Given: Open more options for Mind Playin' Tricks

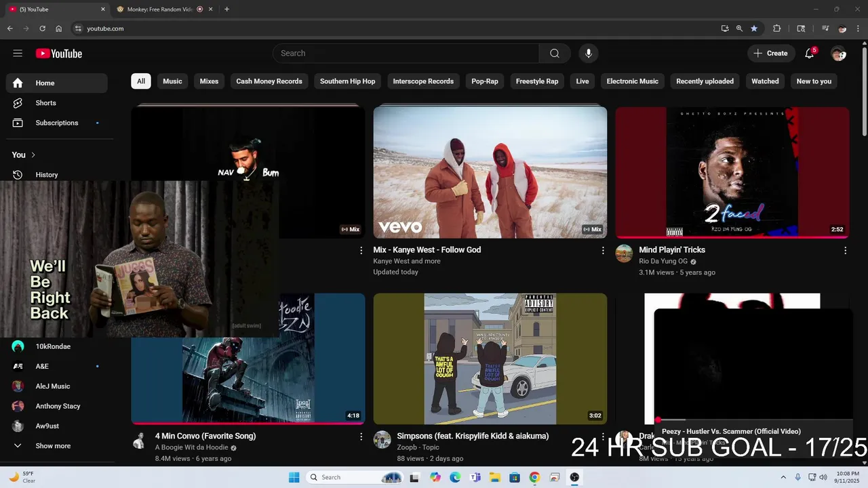Looking at the screenshot, I should (845, 251).
